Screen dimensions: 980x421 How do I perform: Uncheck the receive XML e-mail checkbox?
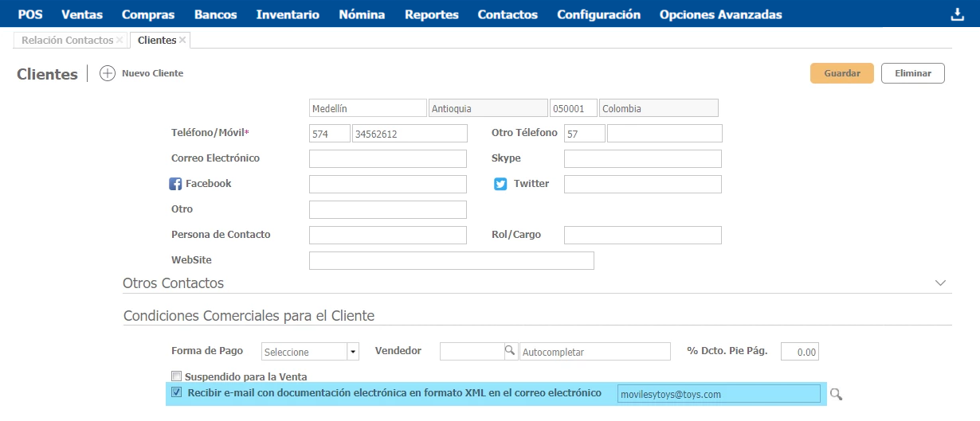coord(177,392)
